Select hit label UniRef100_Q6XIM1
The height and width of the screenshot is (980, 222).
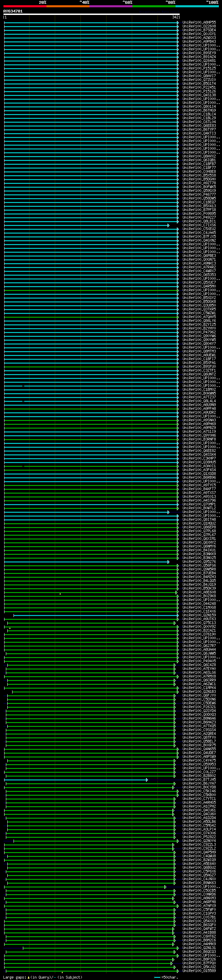pyautogui.click(x=199, y=539)
